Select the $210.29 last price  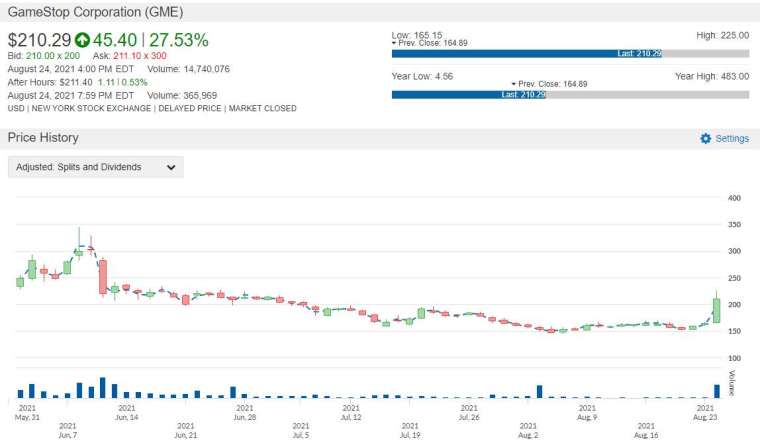click(39, 40)
